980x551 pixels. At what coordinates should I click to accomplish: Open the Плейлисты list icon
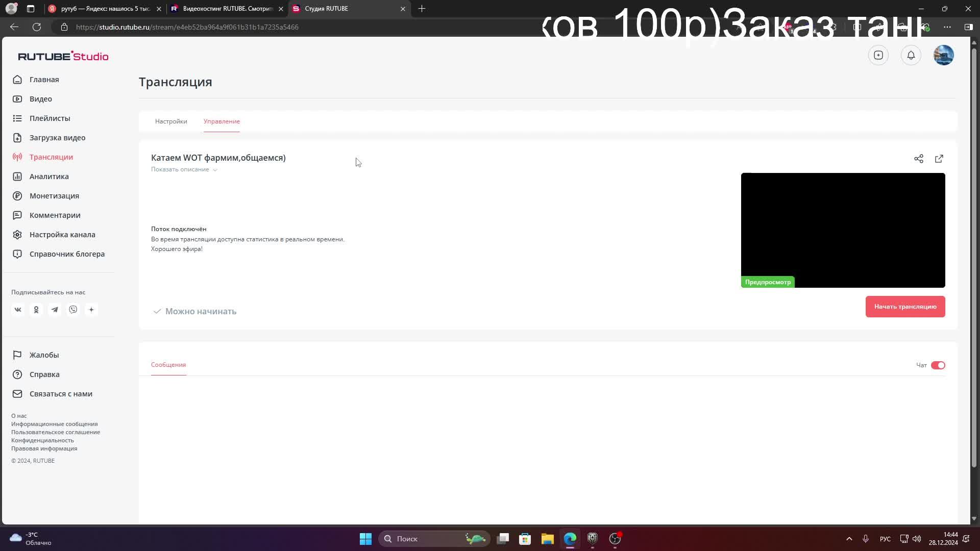point(17,118)
